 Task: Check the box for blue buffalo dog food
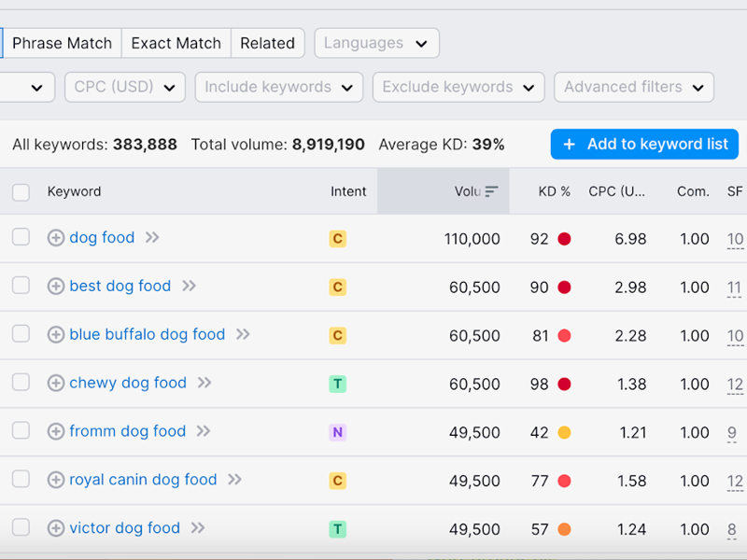pyautogui.click(x=21, y=334)
